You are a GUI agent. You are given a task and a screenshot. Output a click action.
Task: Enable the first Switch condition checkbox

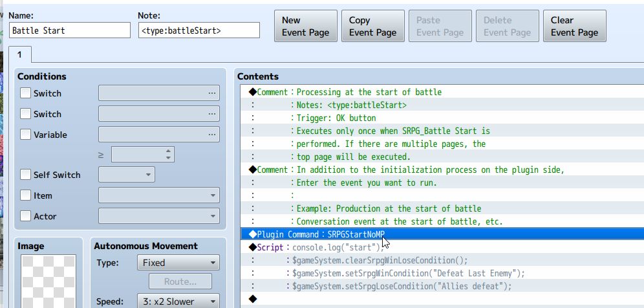tap(25, 93)
